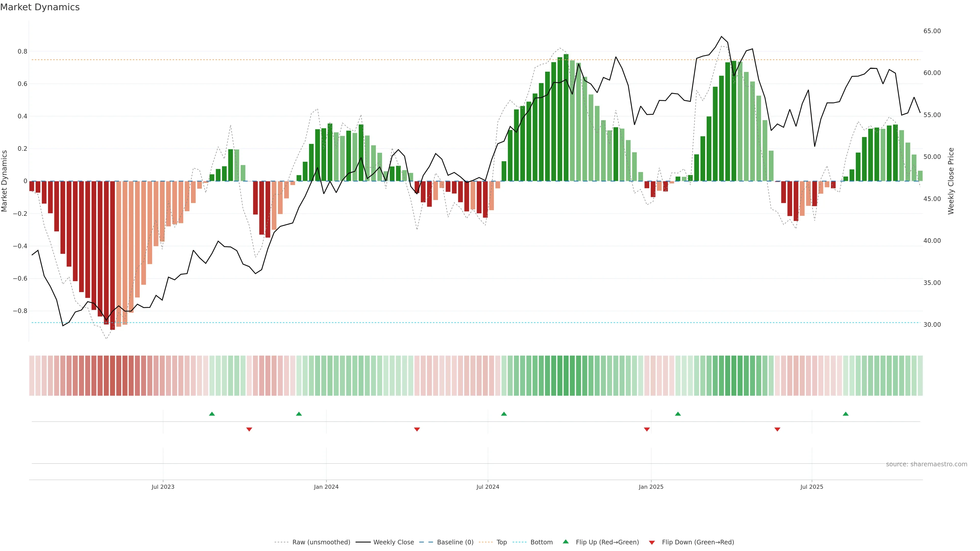The image size is (980, 551).
Task: Click the first red flip-down triangle marker
Action: click(x=249, y=429)
